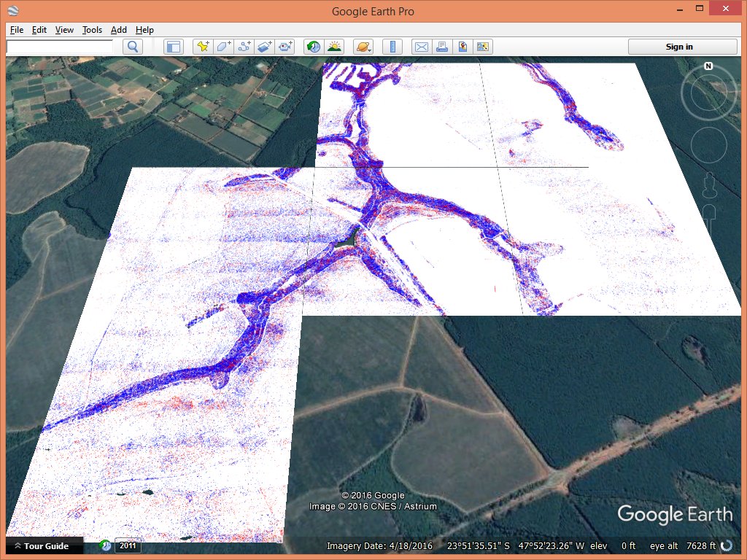This screenshot has height=560, width=747.
Task: Click the Add Image Overlay icon
Action: (x=265, y=47)
